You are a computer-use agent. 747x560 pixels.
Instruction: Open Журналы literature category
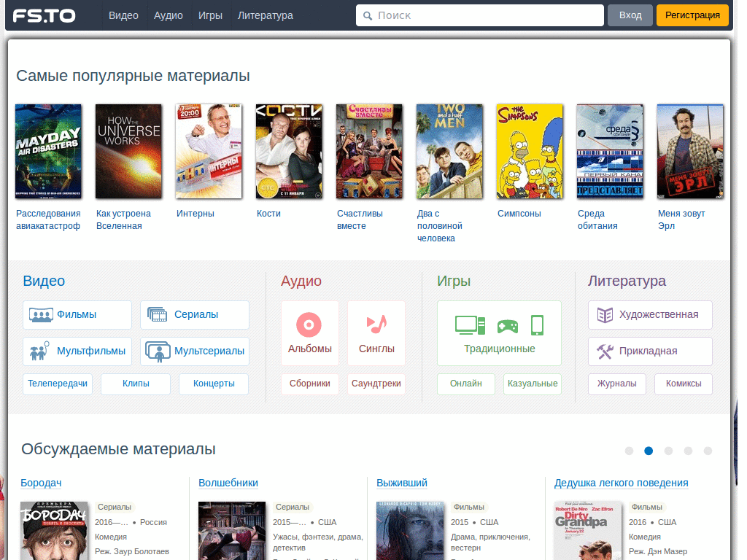(617, 384)
